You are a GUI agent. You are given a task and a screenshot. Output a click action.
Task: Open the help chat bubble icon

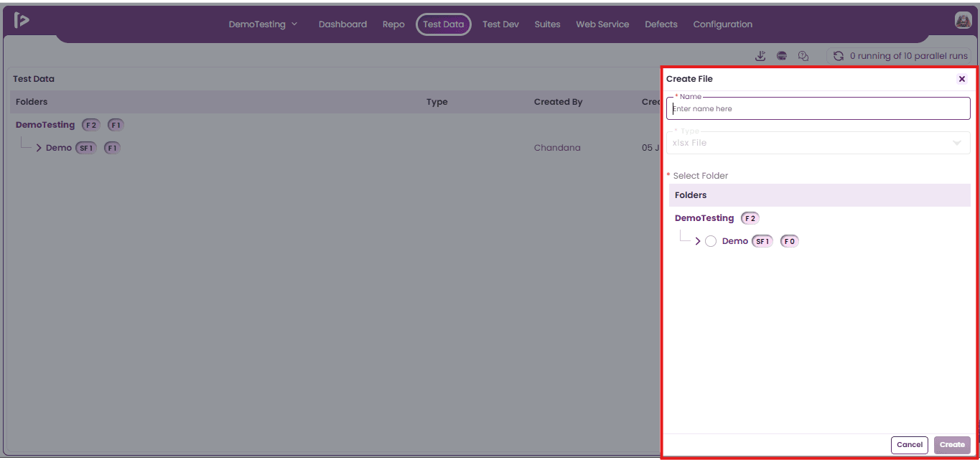tap(803, 56)
